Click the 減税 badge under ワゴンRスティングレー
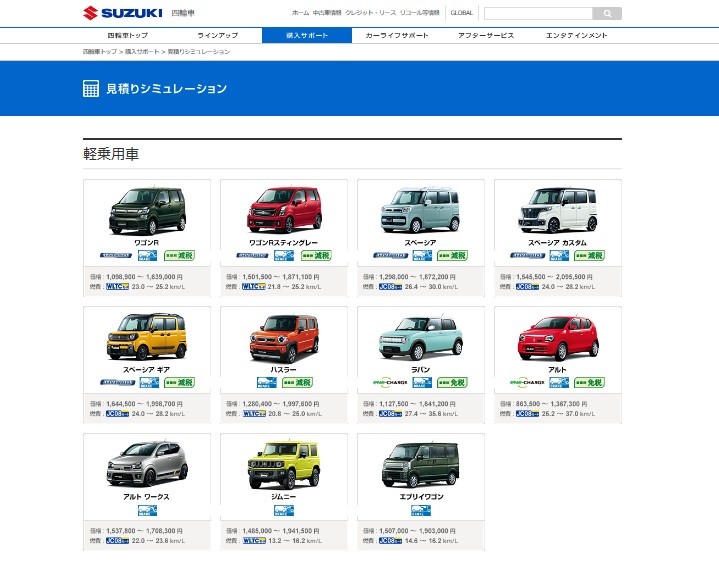719x573 pixels. pos(316,256)
